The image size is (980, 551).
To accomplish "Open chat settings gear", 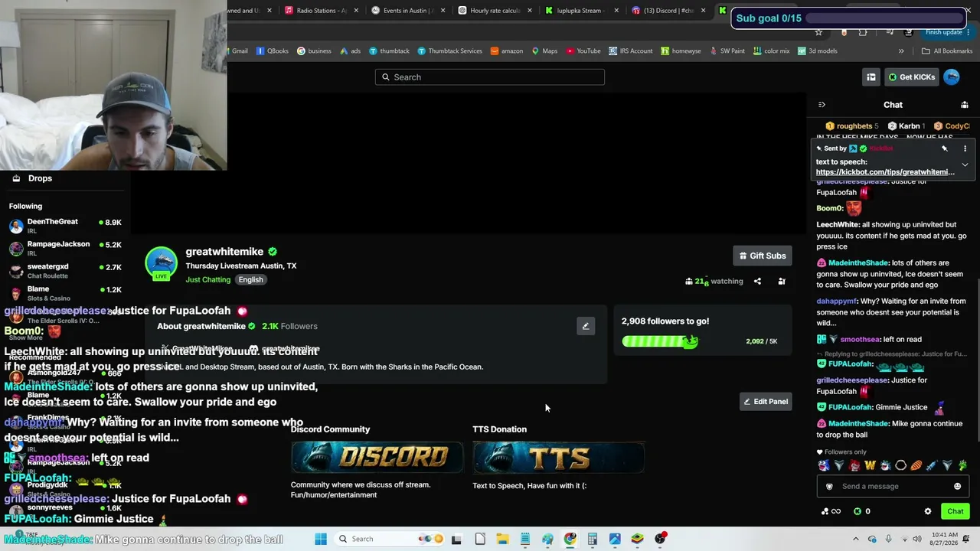I will (x=928, y=511).
